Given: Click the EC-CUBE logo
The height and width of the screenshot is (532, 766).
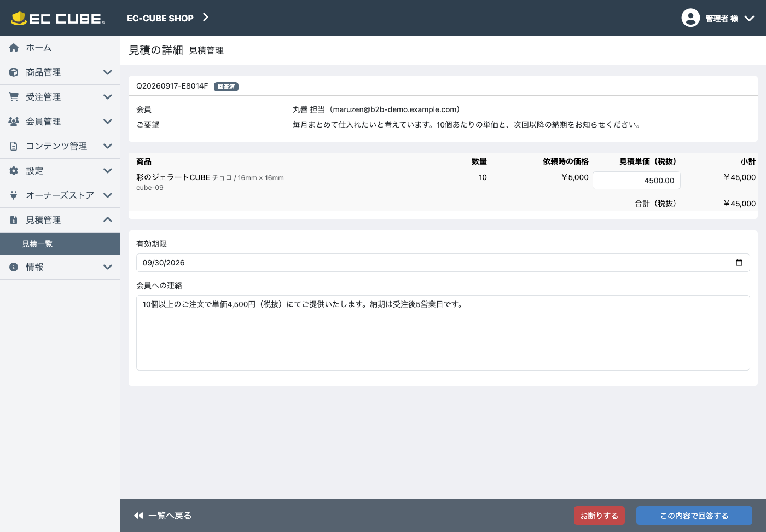Looking at the screenshot, I should [58, 18].
